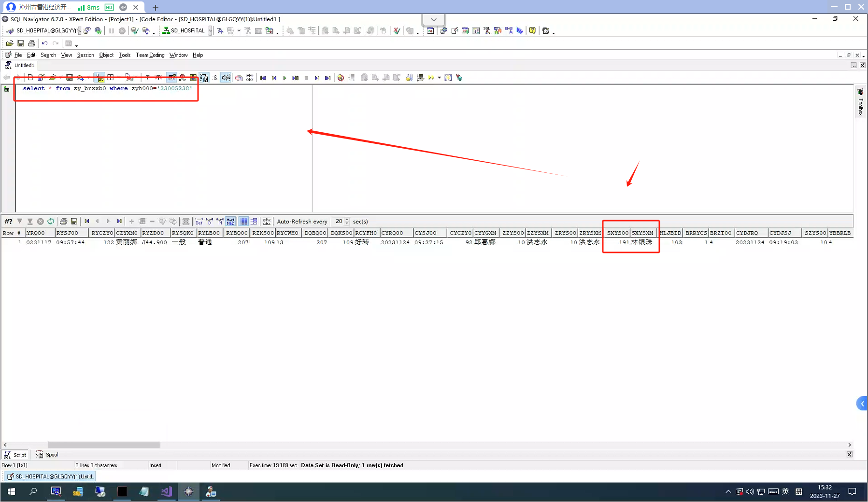Click the right scroll arrow of results scrollbar

click(x=850, y=445)
